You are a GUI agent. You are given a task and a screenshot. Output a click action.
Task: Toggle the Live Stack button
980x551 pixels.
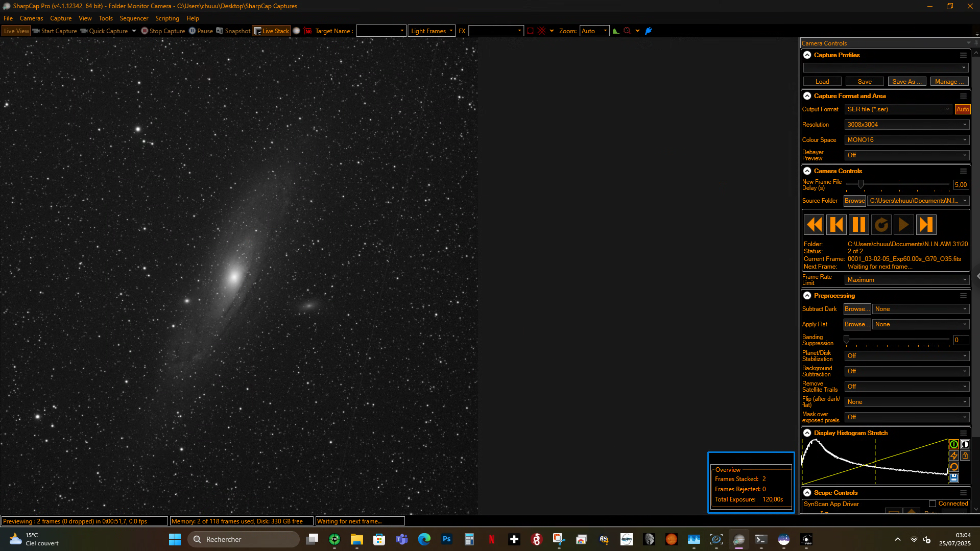(x=272, y=31)
